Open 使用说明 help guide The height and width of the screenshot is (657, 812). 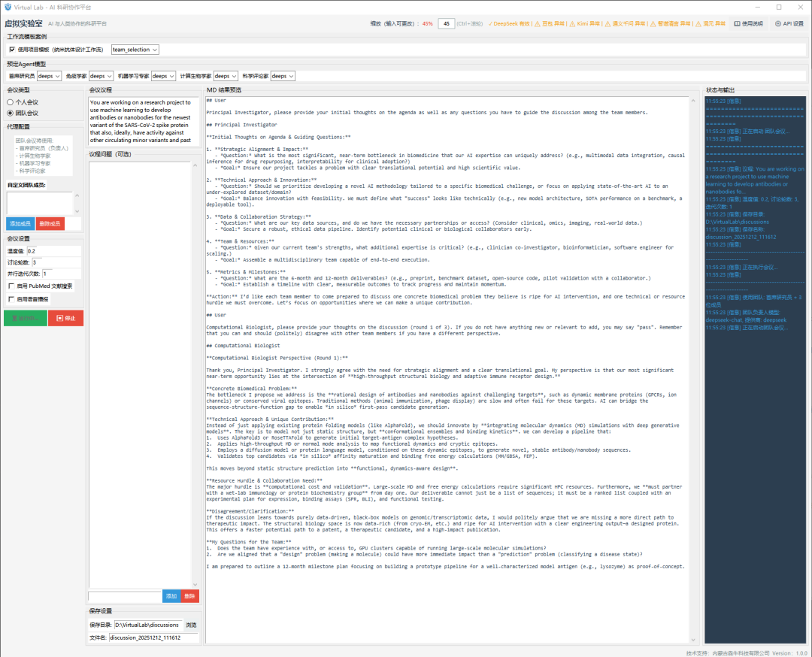pos(748,24)
